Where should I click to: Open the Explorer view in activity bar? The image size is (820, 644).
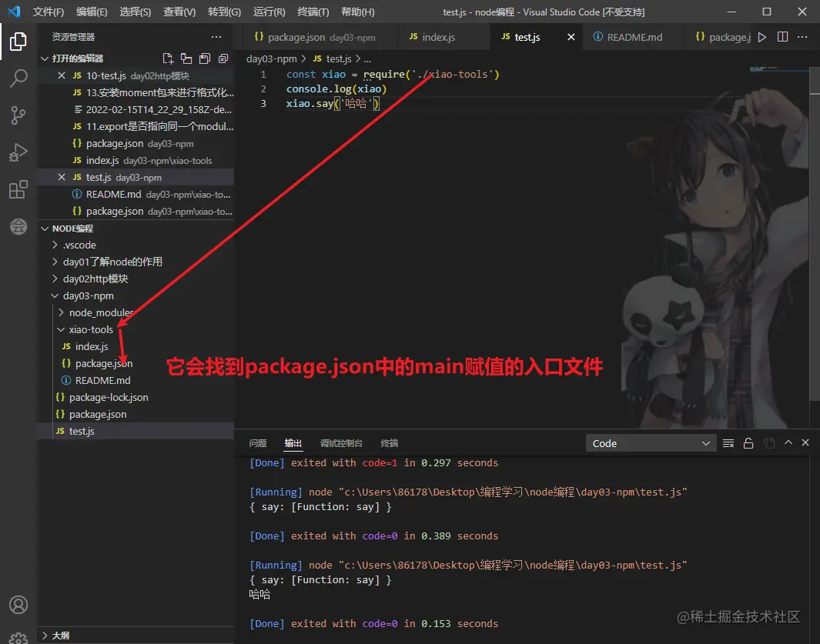(18, 42)
